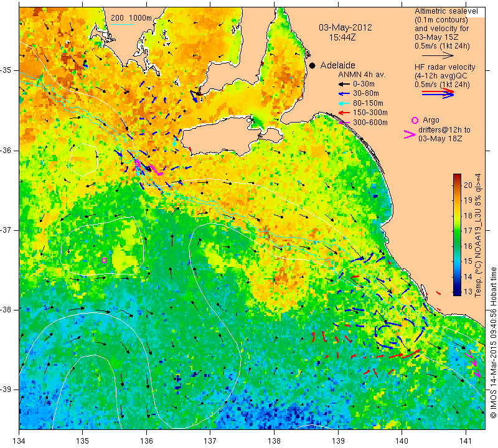Click the red 150-300m legend arrow
The image size is (498, 448).
[344, 113]
